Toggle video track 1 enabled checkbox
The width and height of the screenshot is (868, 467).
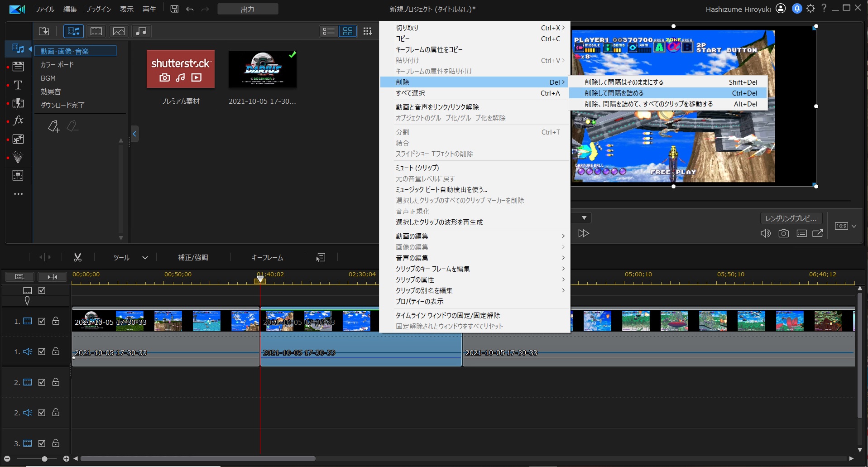point(42,321)
